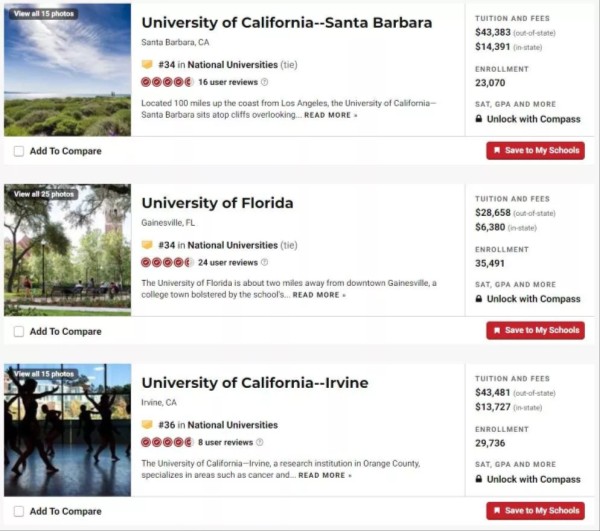Image resolution: width=600 pixels, height=531 pixels.
Task: Click the ranking badge icon next to UC Santa Barbara #34
Action: coord(147,65)
